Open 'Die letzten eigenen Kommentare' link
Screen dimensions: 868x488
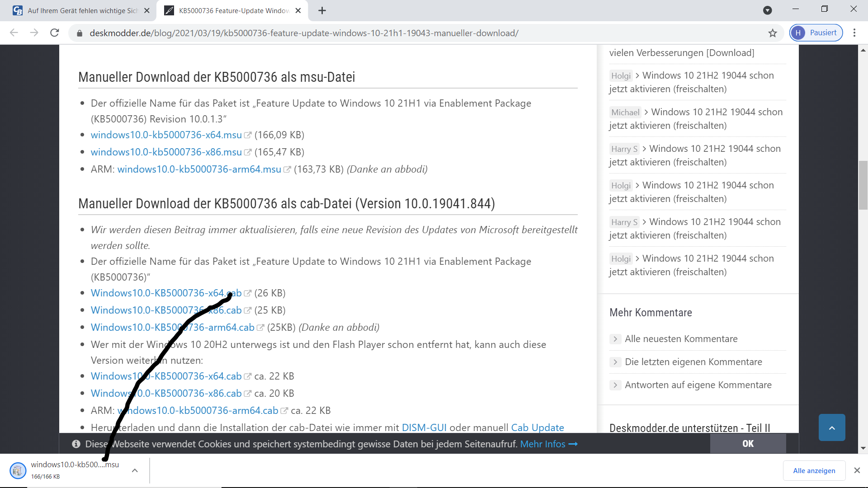[x=693, y=362]
